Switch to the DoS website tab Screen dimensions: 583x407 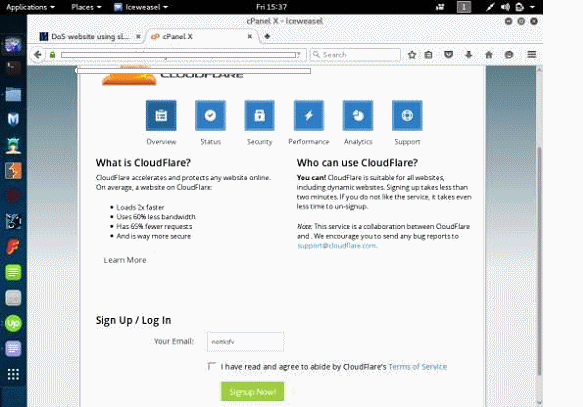[90, 36]
